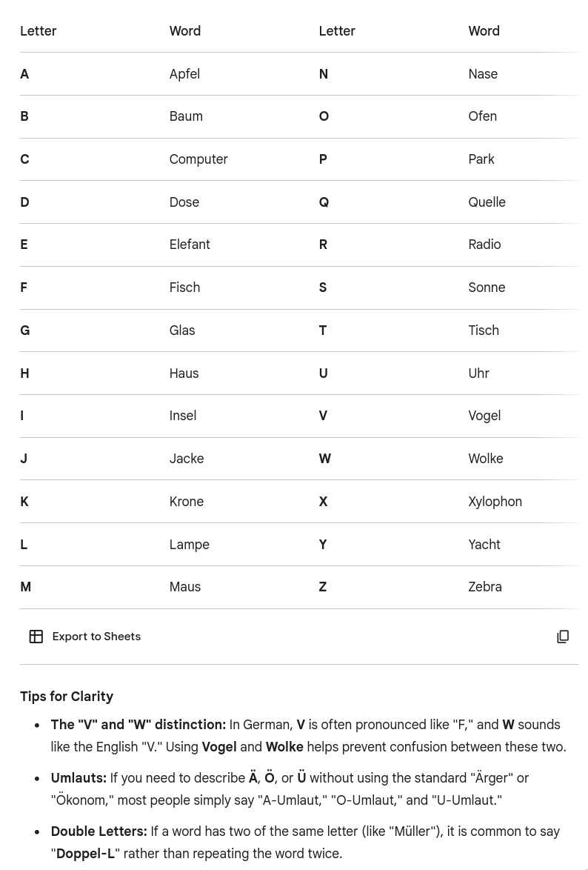Click the Jacke cell
The width and height of the screenshot is (588, 870).
187,459
